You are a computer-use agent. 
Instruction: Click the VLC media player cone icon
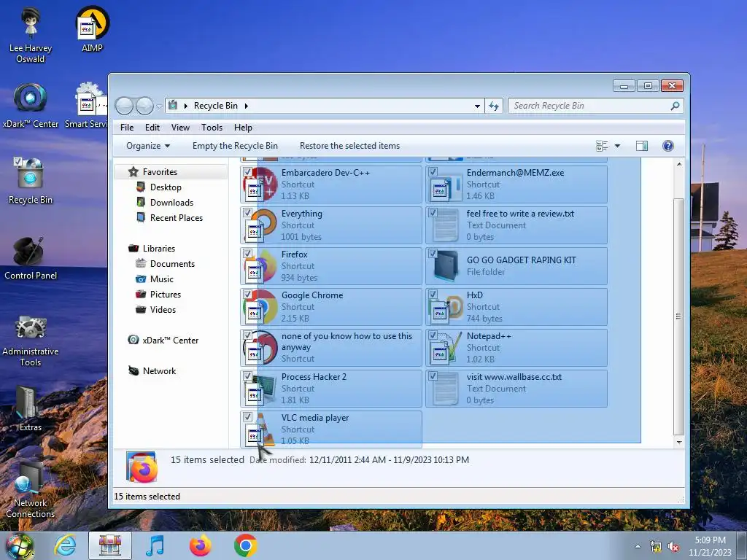coord(260,429)
